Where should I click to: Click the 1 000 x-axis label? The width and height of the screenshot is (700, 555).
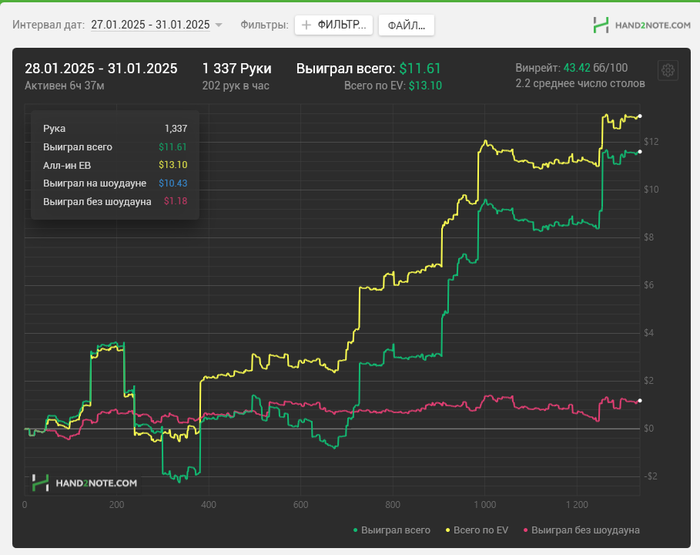[484, 505]
